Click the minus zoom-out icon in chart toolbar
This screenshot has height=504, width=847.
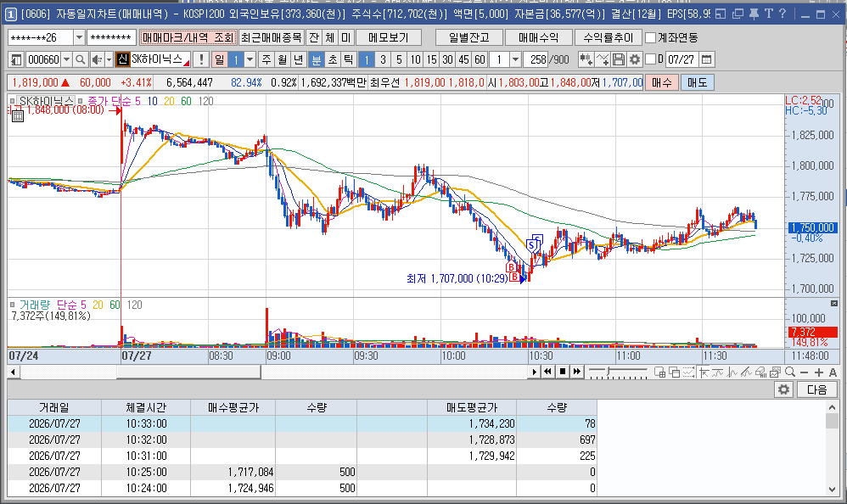pos(804,372)
